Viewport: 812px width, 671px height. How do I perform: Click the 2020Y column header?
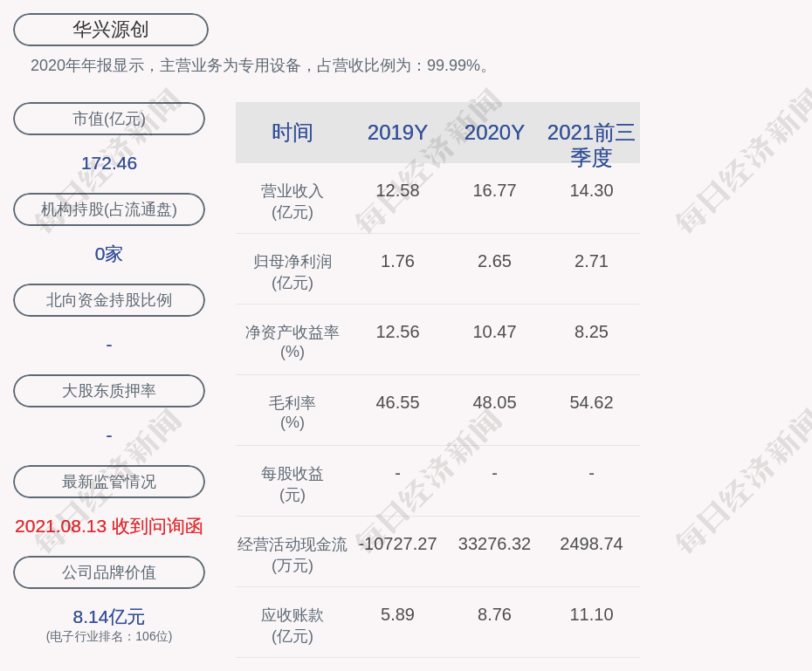(x=494, y=133)
